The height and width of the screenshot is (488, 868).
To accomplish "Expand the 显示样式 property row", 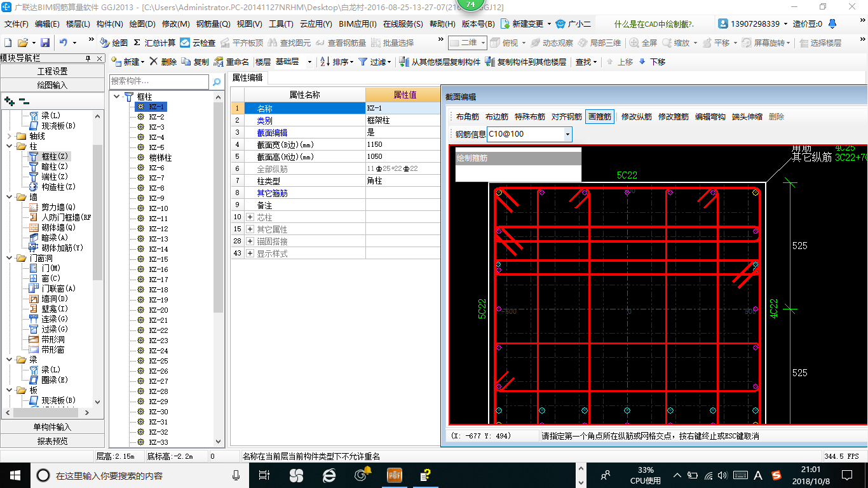I will 250,254.
